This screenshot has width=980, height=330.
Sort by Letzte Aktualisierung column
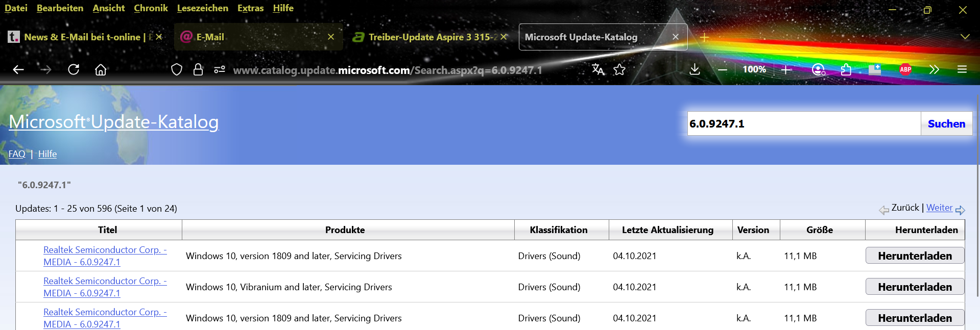pyautogui.click(x=667, y=230)
